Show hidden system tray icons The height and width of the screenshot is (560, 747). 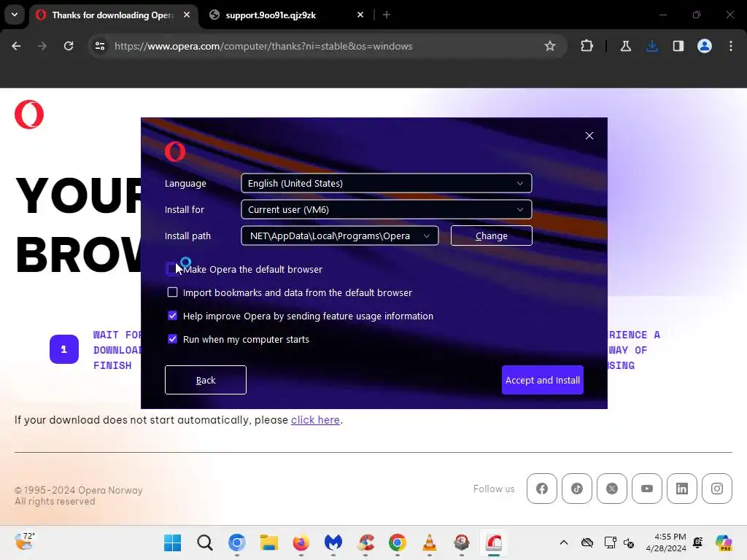tap(564, 542)
